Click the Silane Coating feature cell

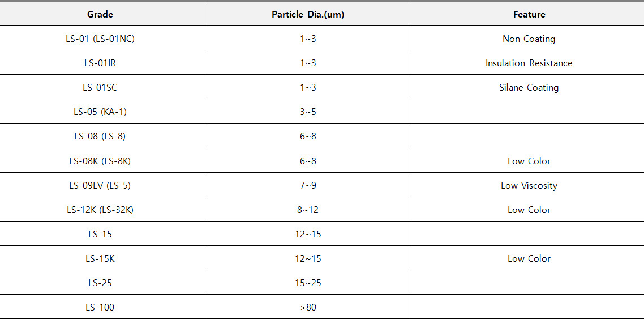coord(529,88)
